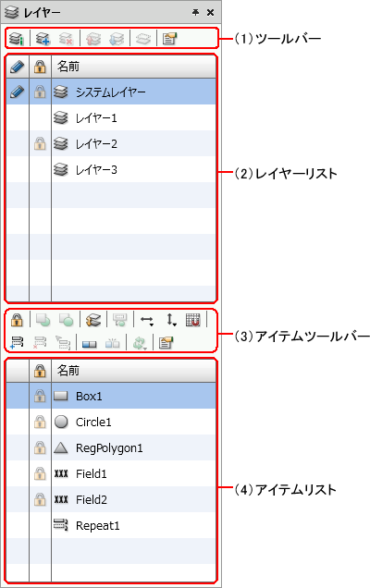Select レイヤー1 in the layer list

pyautogui.click(x=111, y=117)
